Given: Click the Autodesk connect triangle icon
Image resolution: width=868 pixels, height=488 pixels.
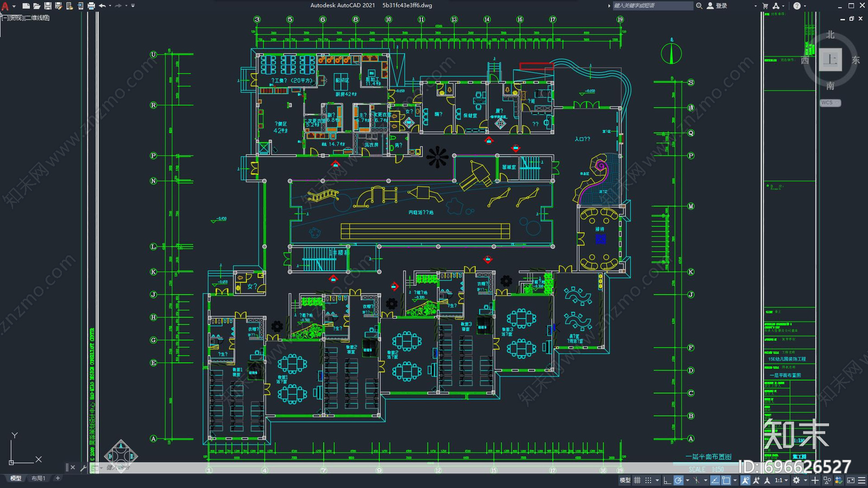Looking at the screenshot, I should click(776, 5).
